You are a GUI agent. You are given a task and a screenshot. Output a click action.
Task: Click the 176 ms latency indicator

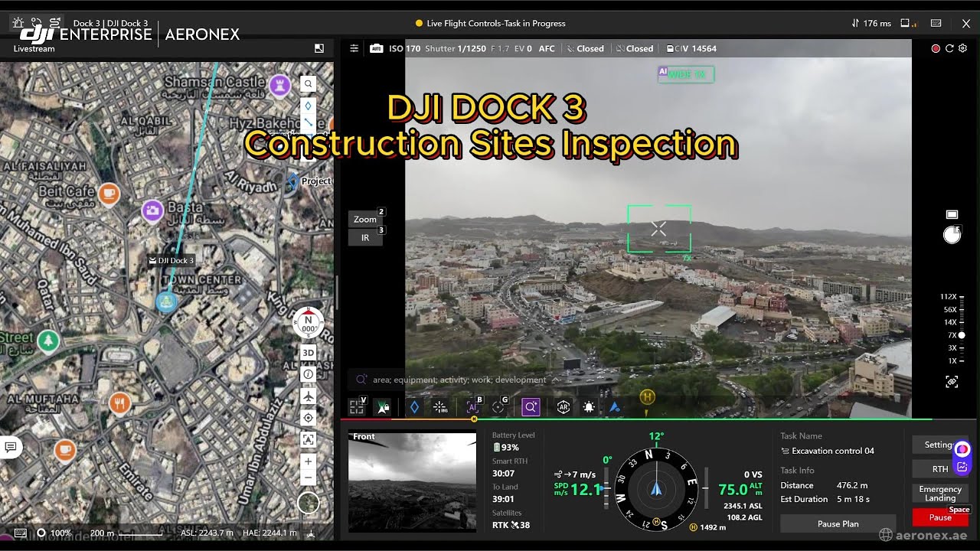[871, 23]
